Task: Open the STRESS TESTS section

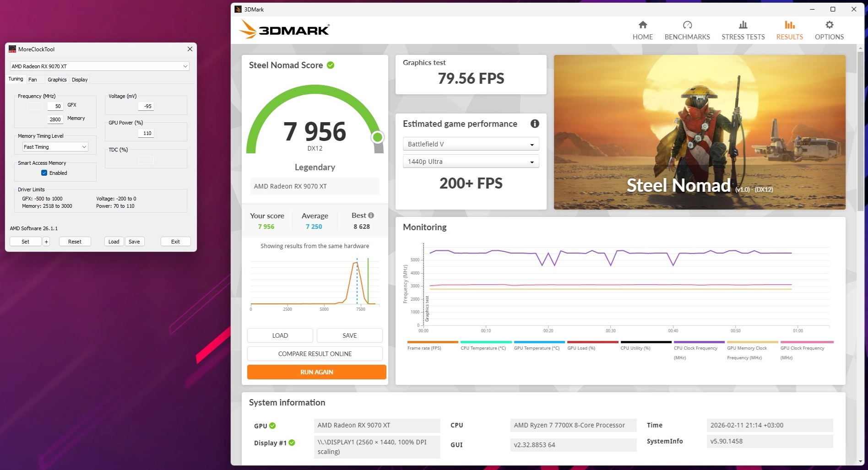Action: (743, 31)
